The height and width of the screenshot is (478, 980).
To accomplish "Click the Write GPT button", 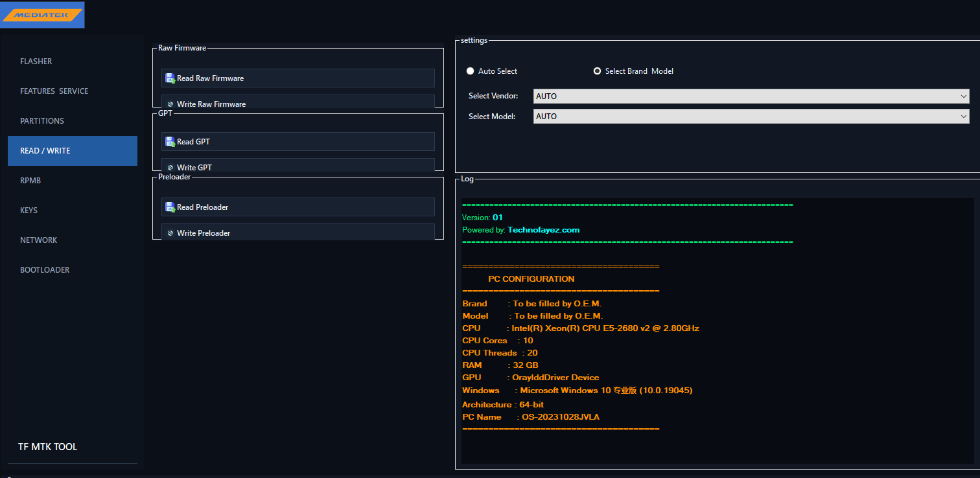I will pos(298,166).
